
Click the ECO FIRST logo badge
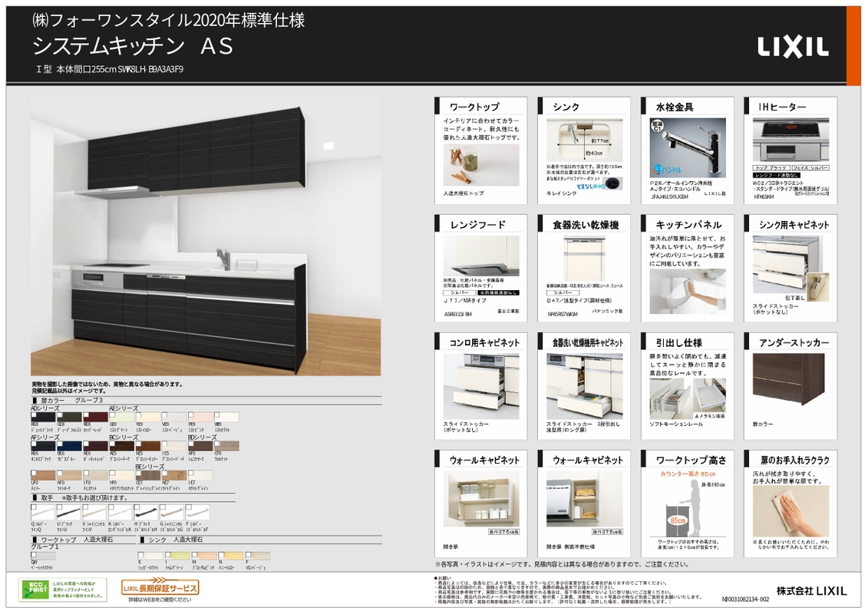(35, 589)
